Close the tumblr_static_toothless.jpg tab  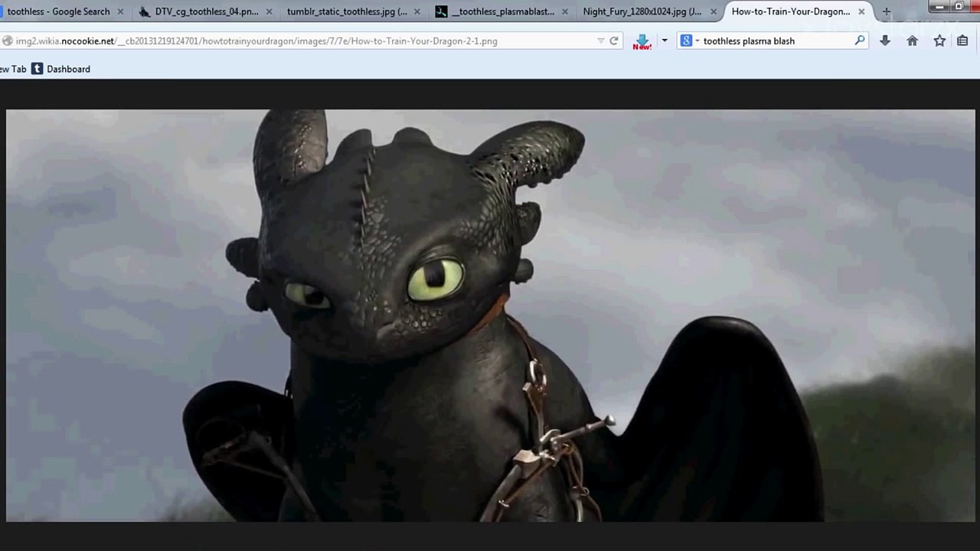416,11
